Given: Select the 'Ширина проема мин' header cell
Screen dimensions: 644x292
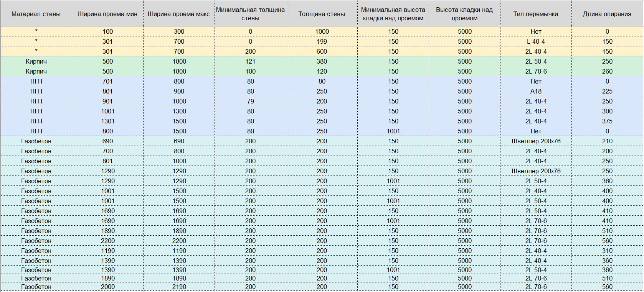Looking at the screenshot, I should coord(107,14).
